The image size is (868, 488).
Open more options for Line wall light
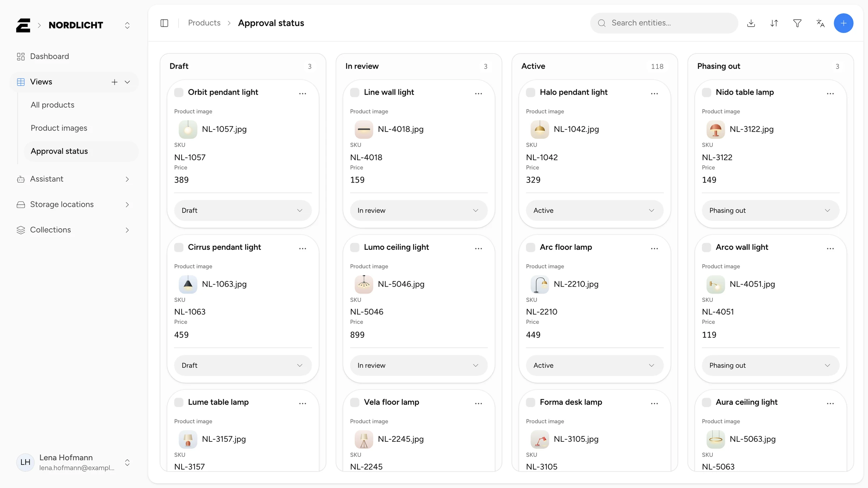[478, 93]
